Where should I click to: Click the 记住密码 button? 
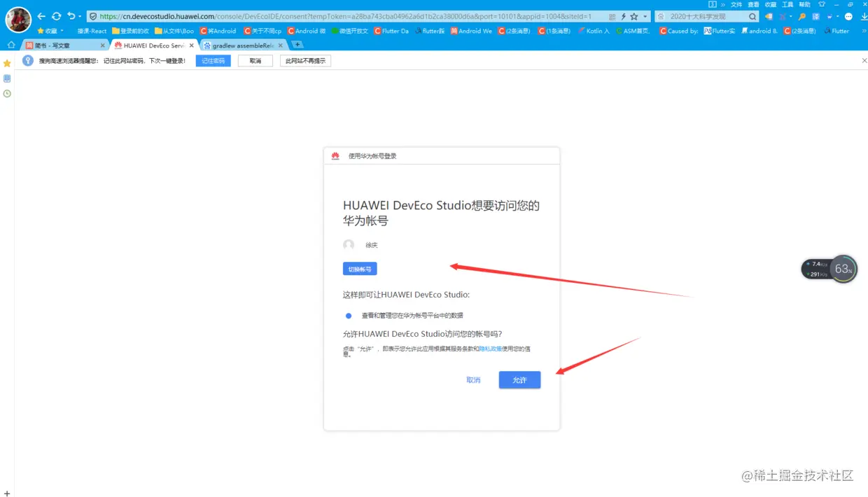[x=213, y=61]
